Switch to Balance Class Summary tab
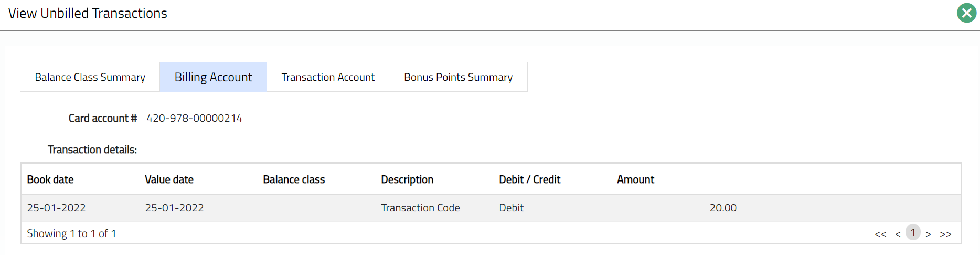 coord(90,77)
